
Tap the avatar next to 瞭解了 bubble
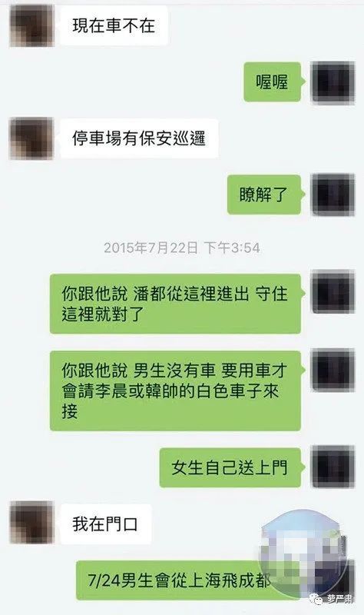(x=333, y=195)
